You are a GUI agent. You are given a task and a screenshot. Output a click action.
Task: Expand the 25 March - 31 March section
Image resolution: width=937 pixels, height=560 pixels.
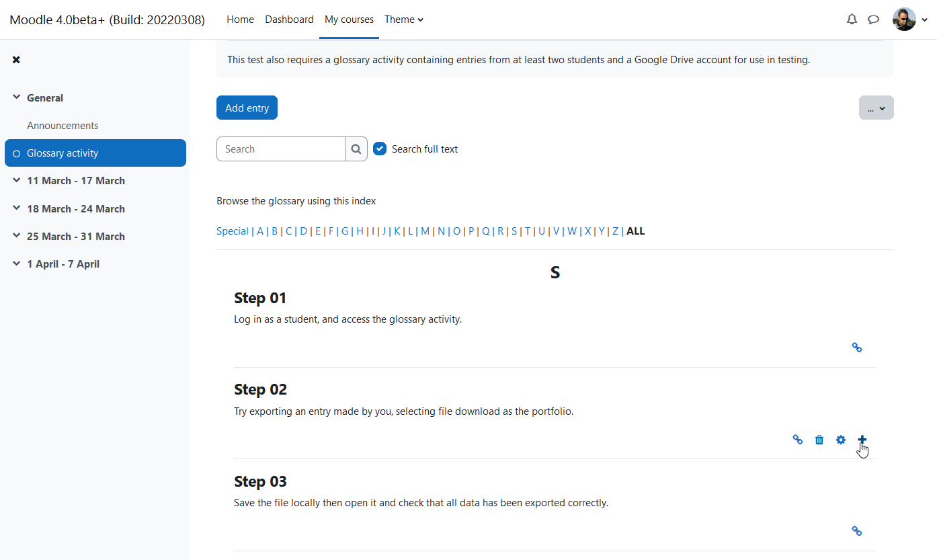coord(16,236)
